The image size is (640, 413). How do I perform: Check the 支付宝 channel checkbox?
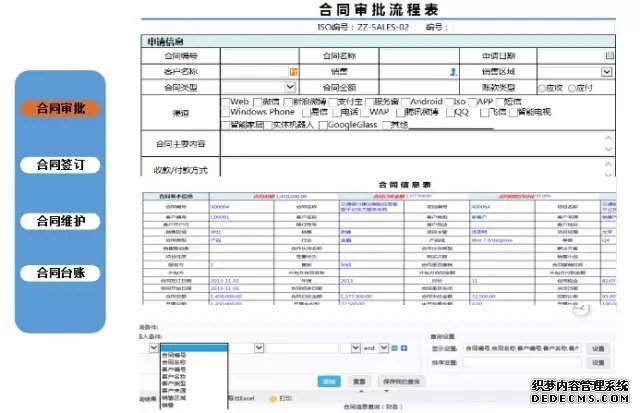(333, 102)
